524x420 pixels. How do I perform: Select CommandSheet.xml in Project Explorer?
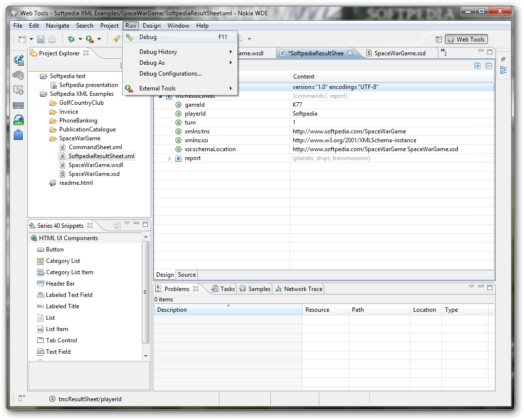[x=95, y=147]
